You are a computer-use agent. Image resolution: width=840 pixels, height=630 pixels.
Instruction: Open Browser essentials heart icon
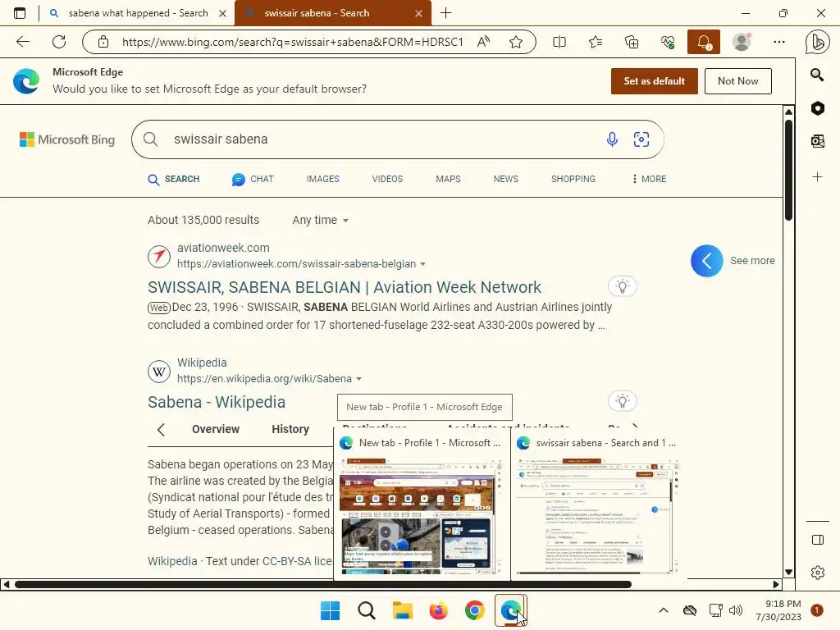(x=668, y=42)
